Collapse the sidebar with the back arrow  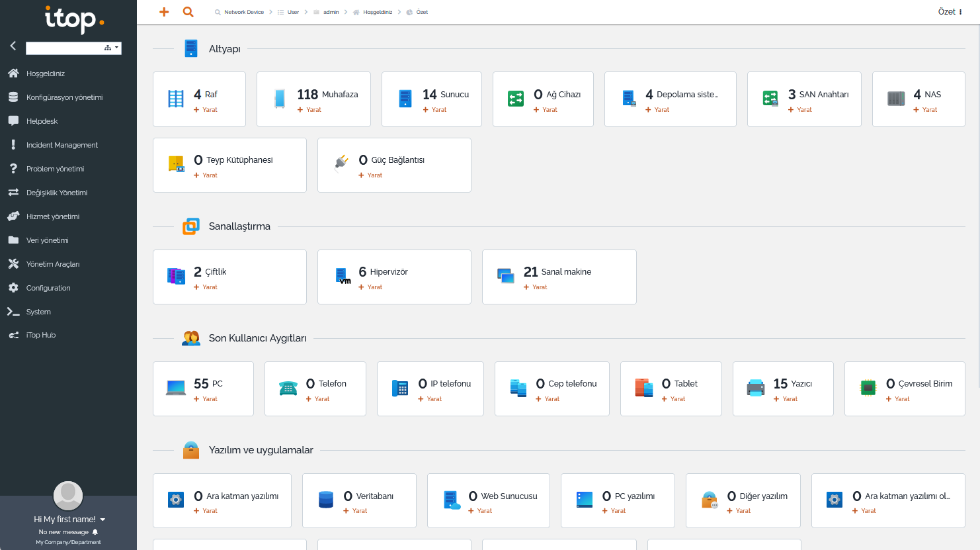pyautogui.click(x=13, y=46)
